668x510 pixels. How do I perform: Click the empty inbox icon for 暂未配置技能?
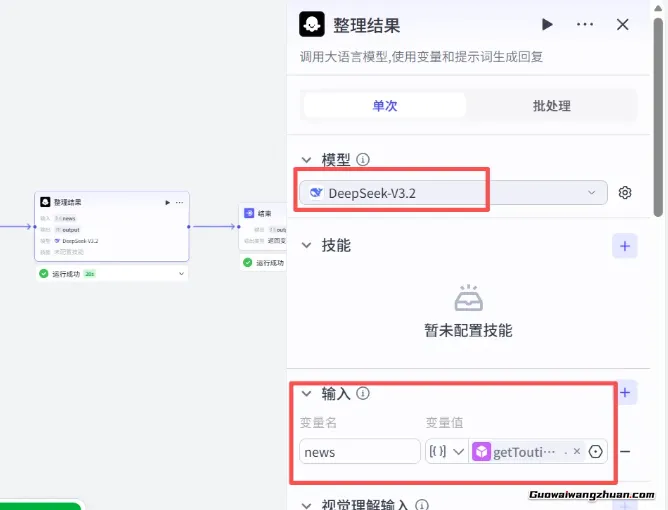click(469, 298)
